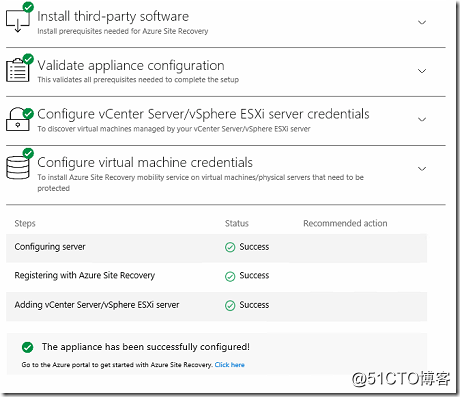460x397 pixels.
Task: Click the green check on the Configuring server status
Action: point(230,247)
